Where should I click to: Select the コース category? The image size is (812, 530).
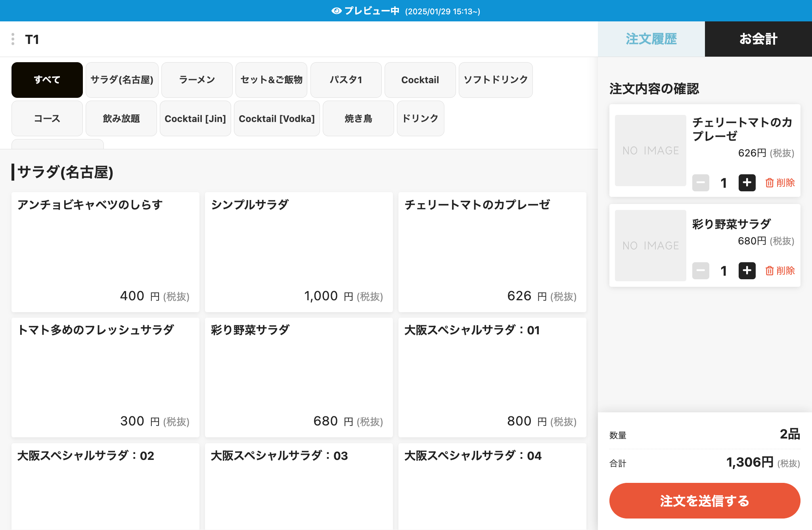[47, 118]
